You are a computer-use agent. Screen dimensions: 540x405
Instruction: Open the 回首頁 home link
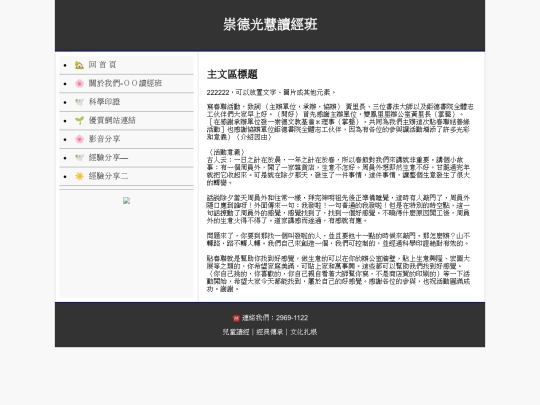click(x=103, y=65)
